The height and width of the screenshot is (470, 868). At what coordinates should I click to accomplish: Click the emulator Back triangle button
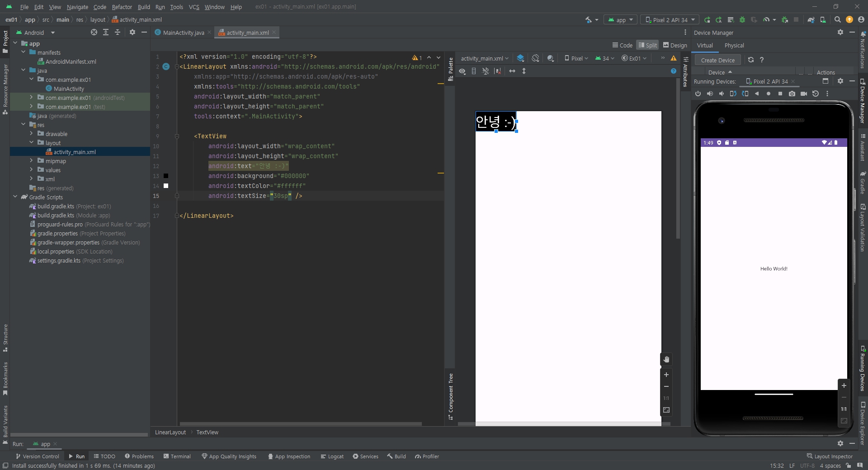[x=757, y=94]
